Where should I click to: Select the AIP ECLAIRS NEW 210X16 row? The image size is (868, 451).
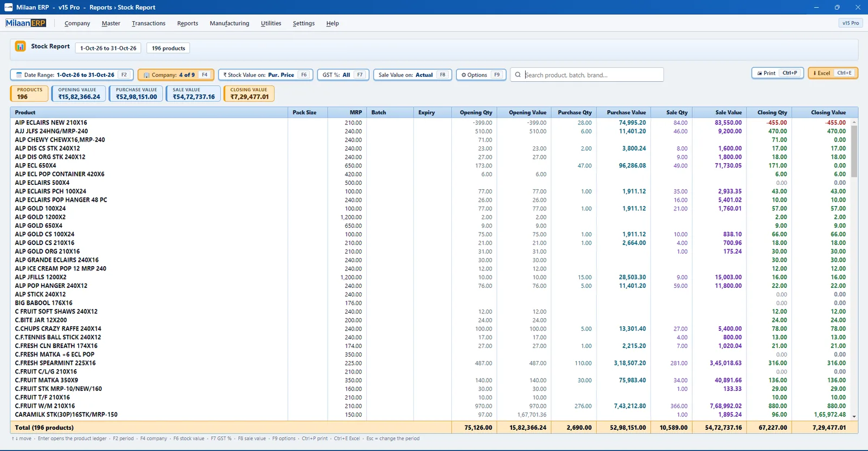[430, 123]
